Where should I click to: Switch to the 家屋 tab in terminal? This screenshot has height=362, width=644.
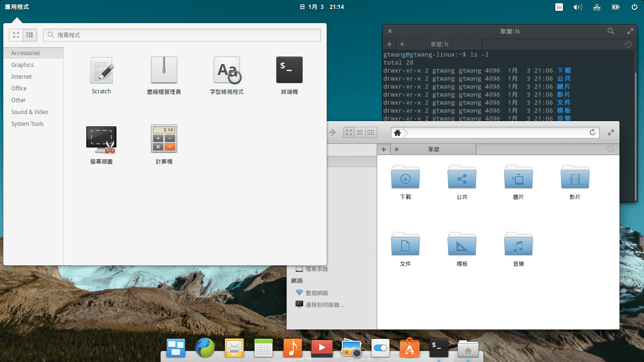(x=438, y=44)
